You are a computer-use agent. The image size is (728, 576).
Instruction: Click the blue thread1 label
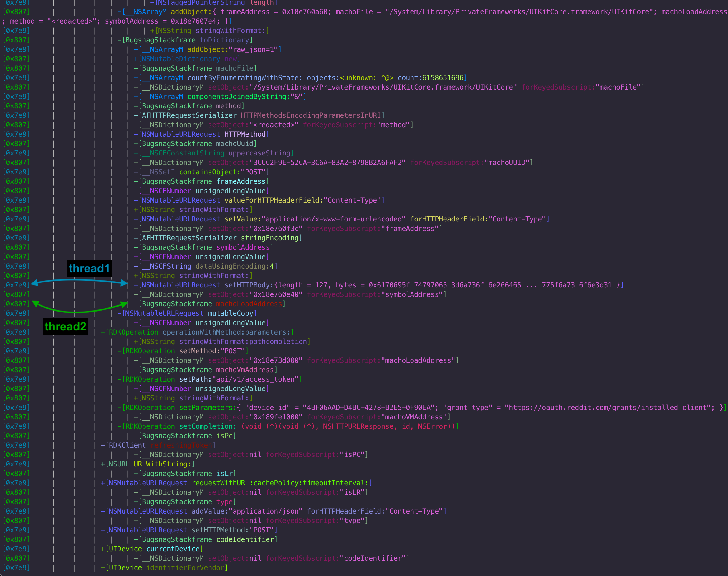tap(89, 269)
